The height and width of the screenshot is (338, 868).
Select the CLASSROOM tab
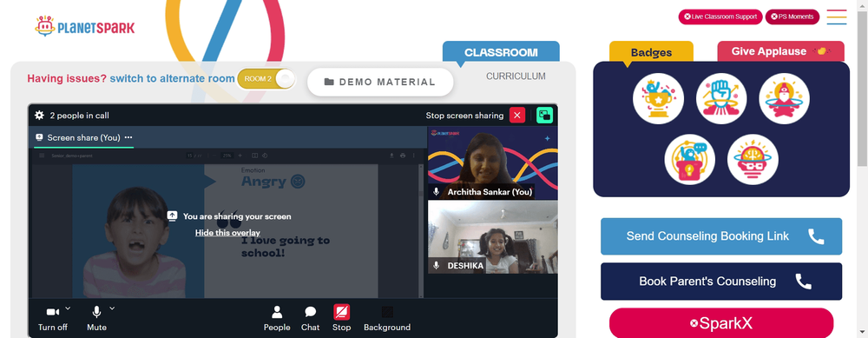pos(501,52)
